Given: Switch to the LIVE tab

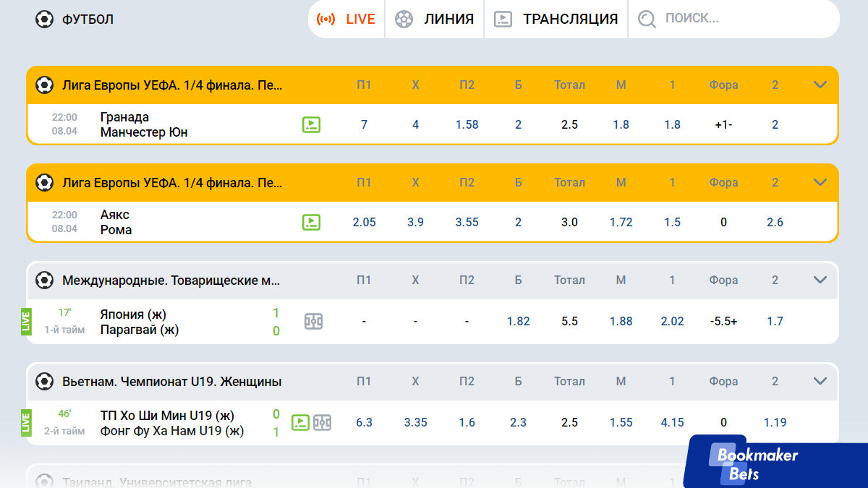Looking at the screenshot, I should (347, 20).
